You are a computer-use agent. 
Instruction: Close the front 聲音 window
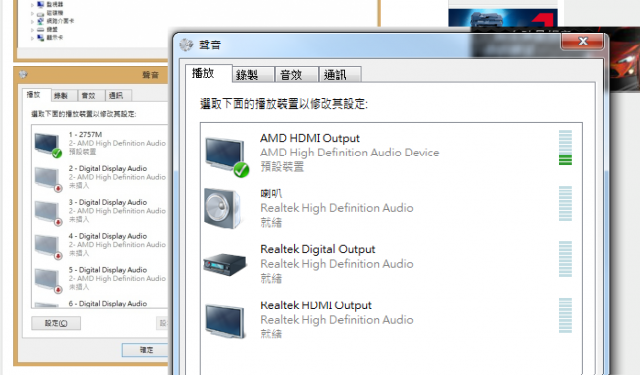pyautogui.click(x=582, y=41)
